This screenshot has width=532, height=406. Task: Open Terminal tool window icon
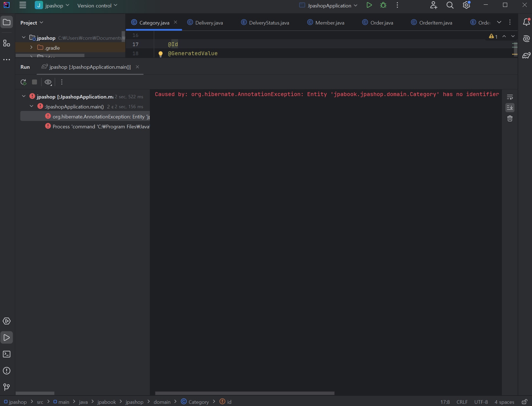point(7,354)
